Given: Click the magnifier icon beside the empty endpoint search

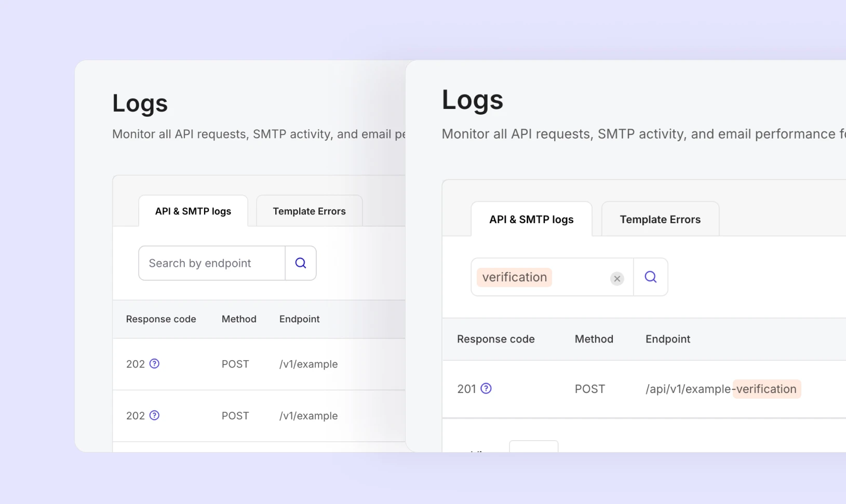Looking at the screenshot, I should pos(301,263).
